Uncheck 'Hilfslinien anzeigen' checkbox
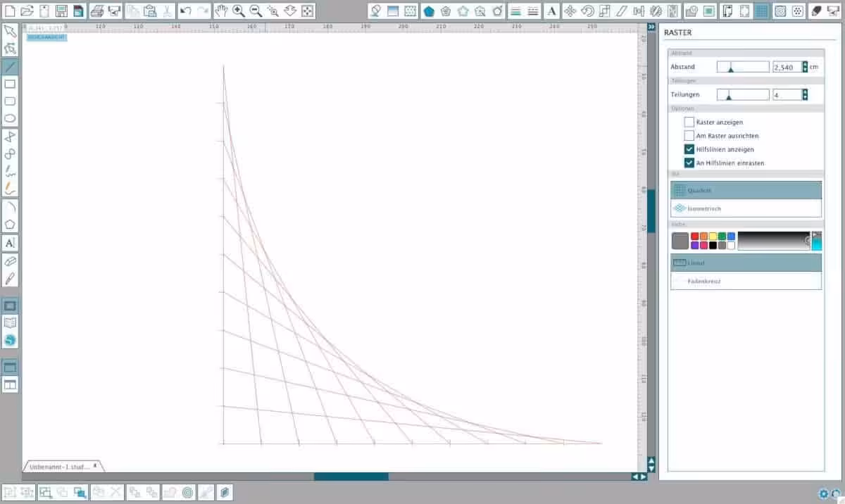 coord(689,149)
